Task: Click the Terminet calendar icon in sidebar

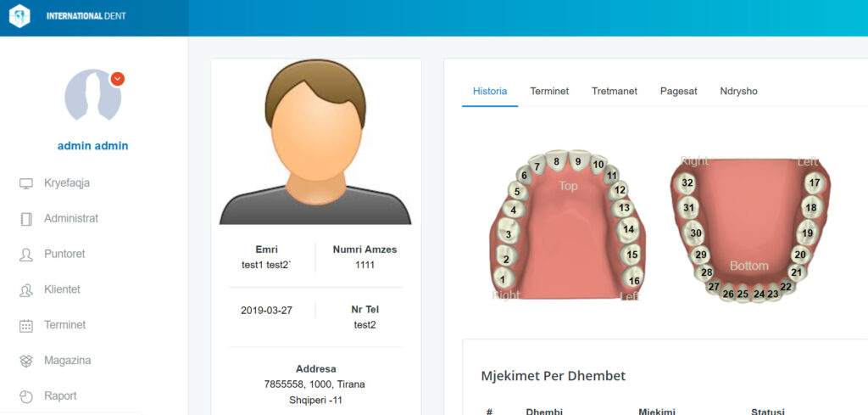Action: pyautogui.click(x=26, y=326)
